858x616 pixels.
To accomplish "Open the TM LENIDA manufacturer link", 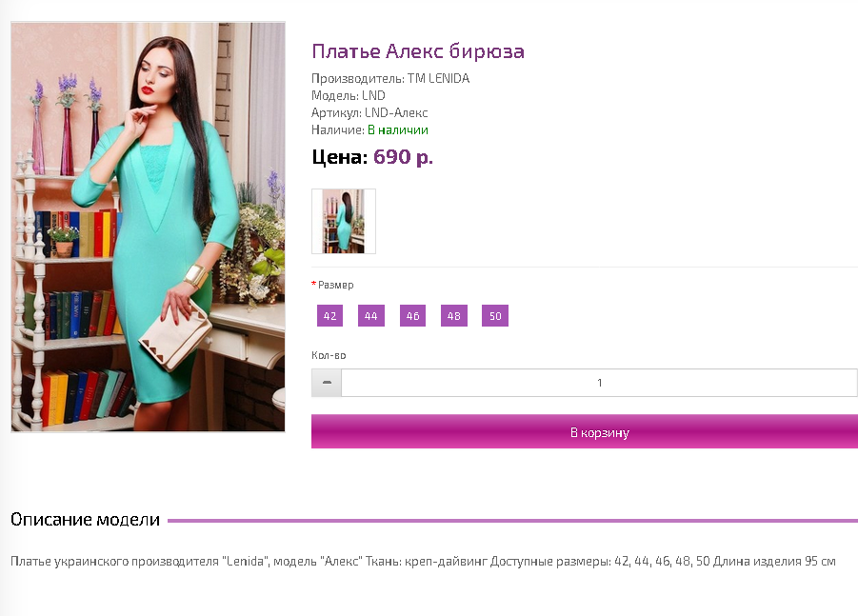I will click(438, 78).
